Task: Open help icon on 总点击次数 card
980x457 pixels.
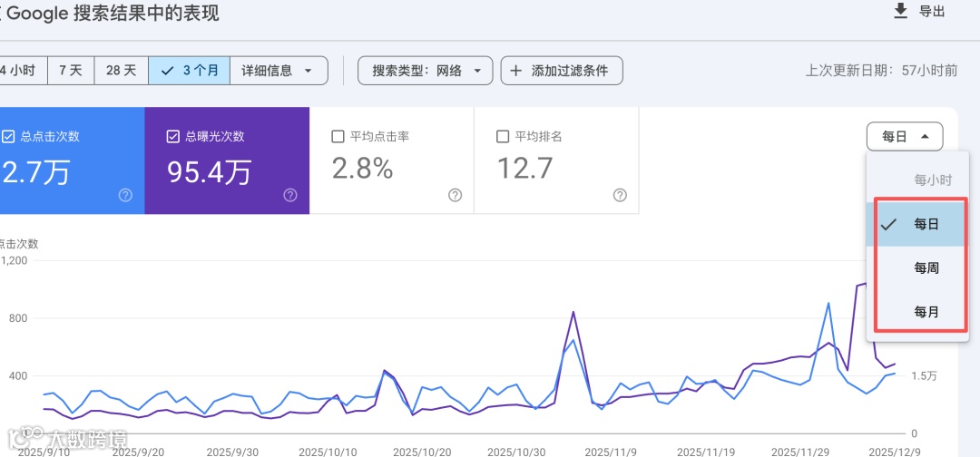Action: tap(125, 196)
